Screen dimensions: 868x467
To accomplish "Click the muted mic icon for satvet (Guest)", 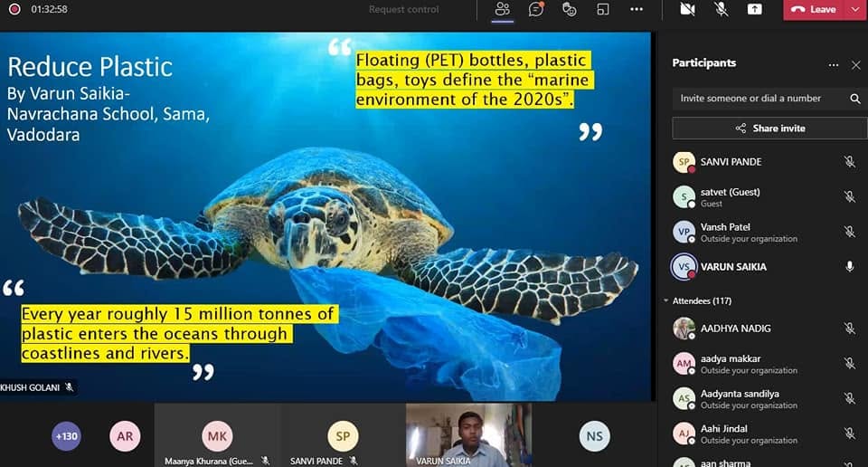I will (850, 196).
